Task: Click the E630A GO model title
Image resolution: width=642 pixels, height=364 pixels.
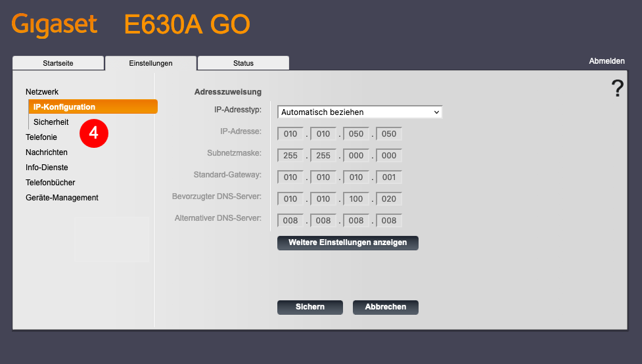Action: tap(187, 24)
